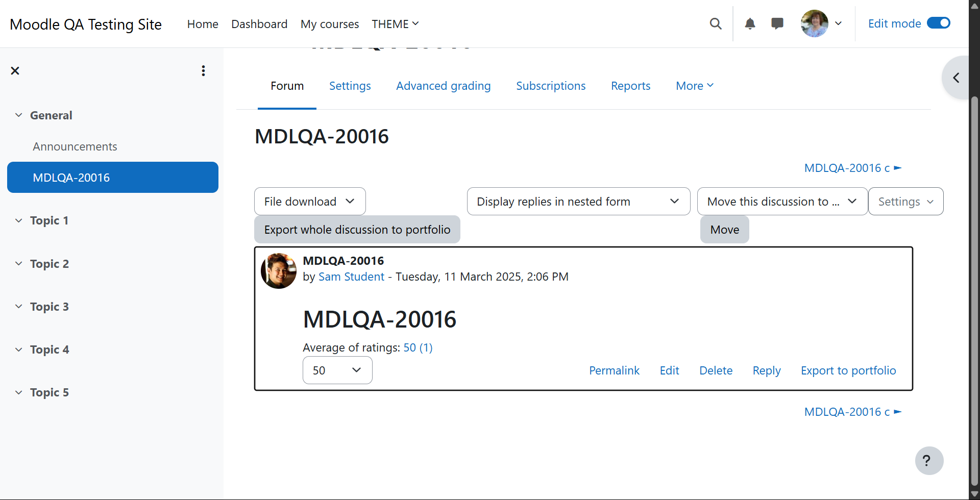
Task: Click Export whole discussion to portfolio
Action: (x=357, y=230)
